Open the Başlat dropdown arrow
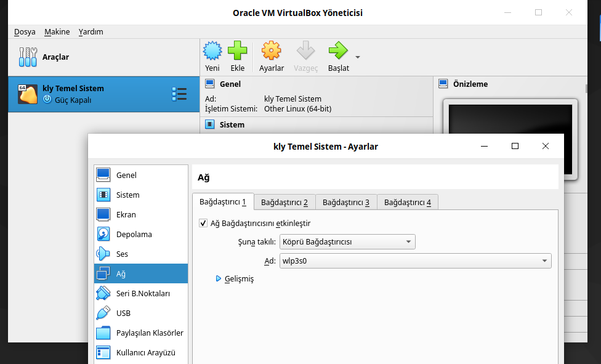This screenshot has width=601, height=364. 358,57
